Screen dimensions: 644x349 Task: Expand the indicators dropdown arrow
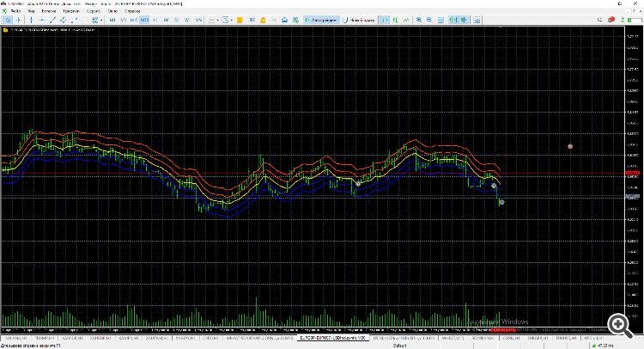[x=218, y=20]
